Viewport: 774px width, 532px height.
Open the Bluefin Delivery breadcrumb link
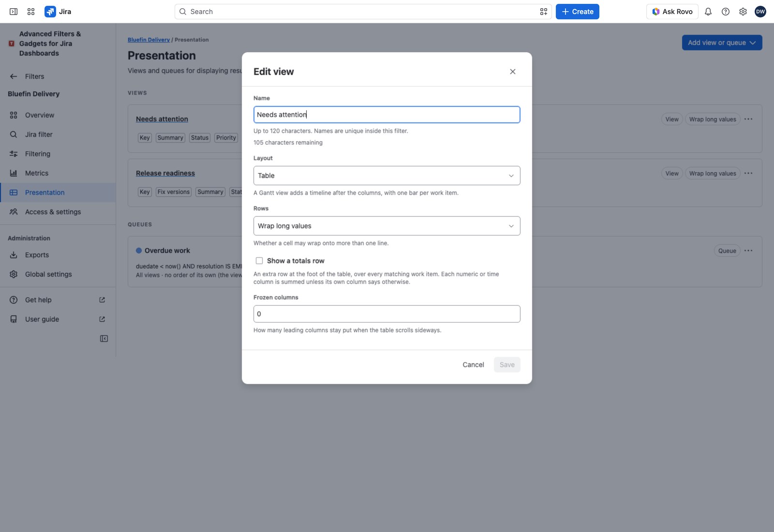[149, 40]
